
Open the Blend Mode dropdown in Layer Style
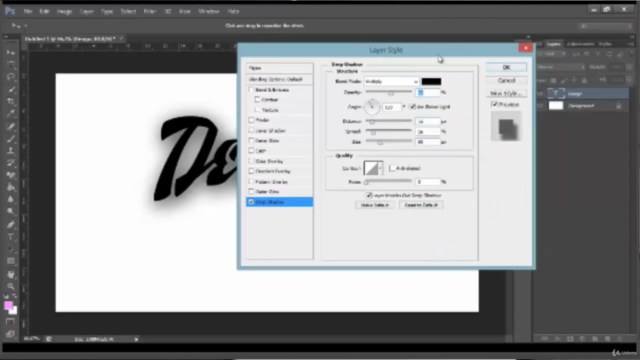391,81
